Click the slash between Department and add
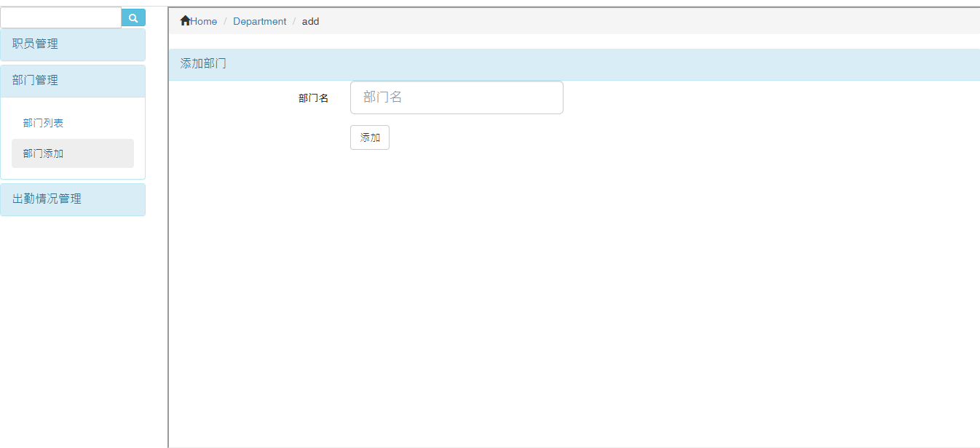The height and width of the screenshot is (448, 980). pyautogui.click(x=294, y=22)
